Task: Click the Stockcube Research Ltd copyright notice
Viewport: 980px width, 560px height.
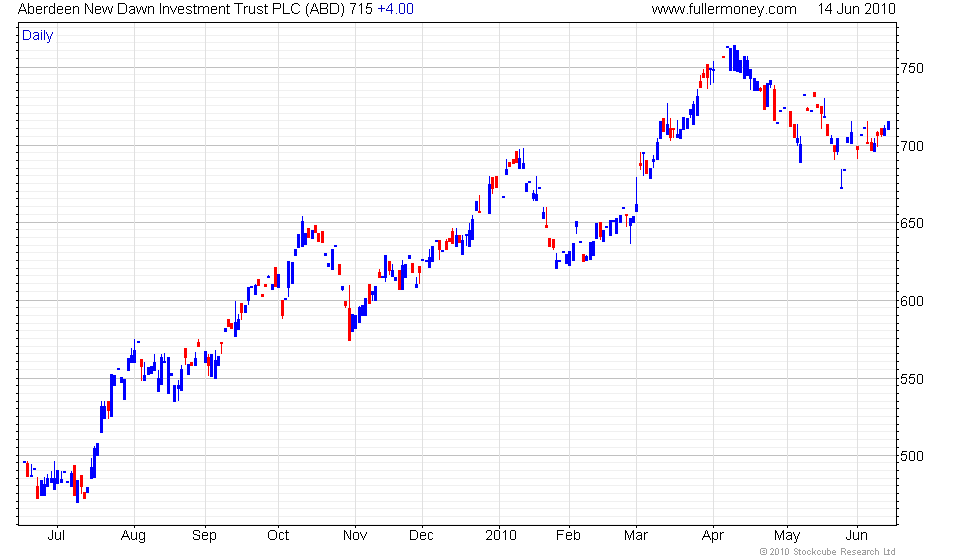Action: point(827,552)
